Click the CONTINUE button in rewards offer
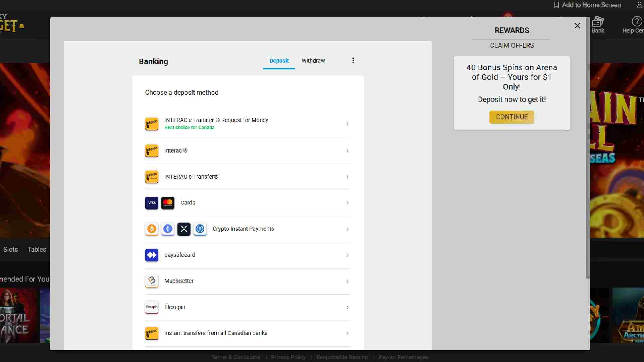The height and width of the screenshot is (362, 644). click(512, 117)
